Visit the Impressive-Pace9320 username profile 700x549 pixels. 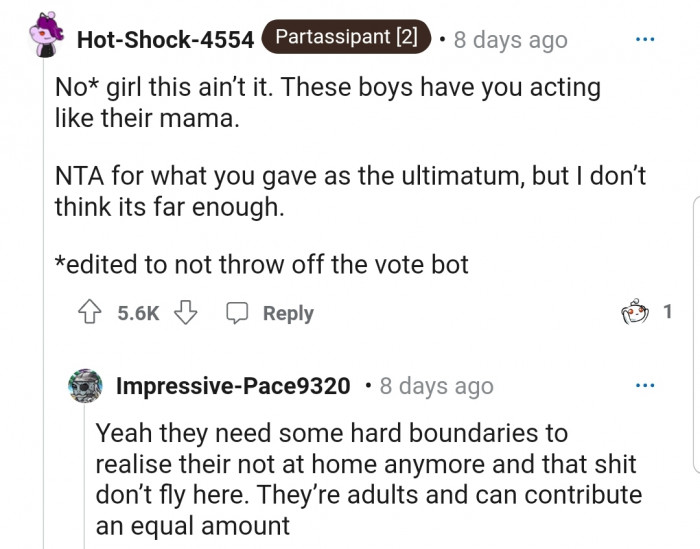click(x=233, y=386)
